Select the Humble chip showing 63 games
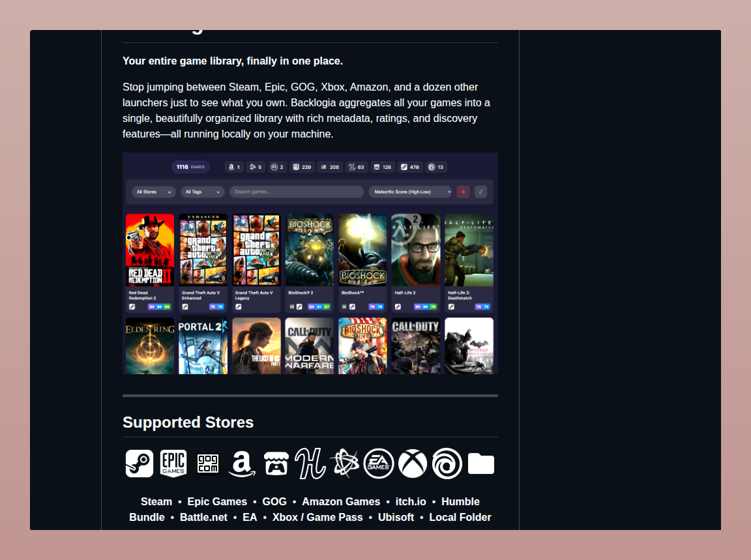The height and width of the screenshot is (560, 751). [x=357, y=167]
